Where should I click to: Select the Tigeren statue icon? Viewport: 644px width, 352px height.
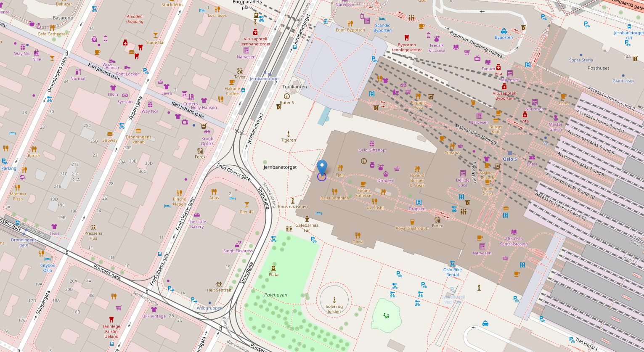289,133
